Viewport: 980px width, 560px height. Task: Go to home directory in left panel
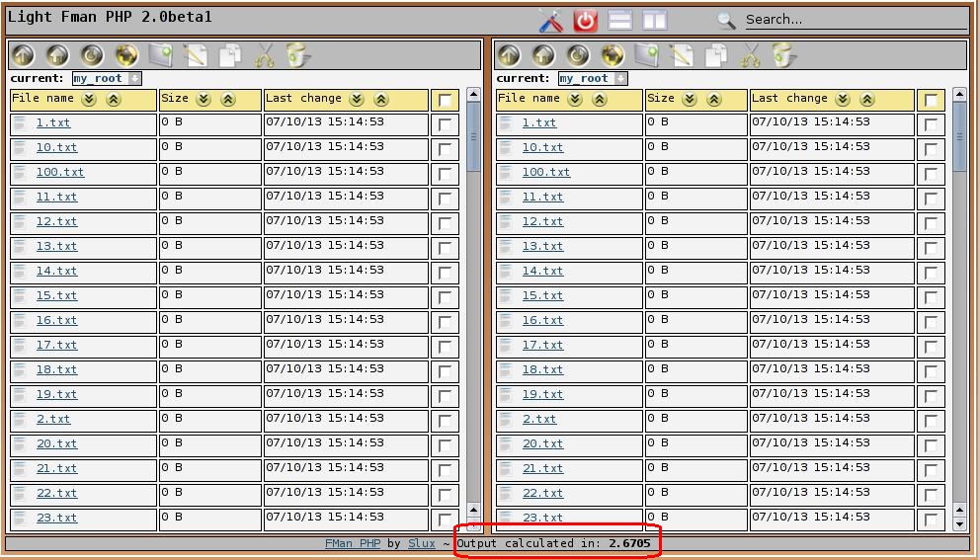coord(57,55)
